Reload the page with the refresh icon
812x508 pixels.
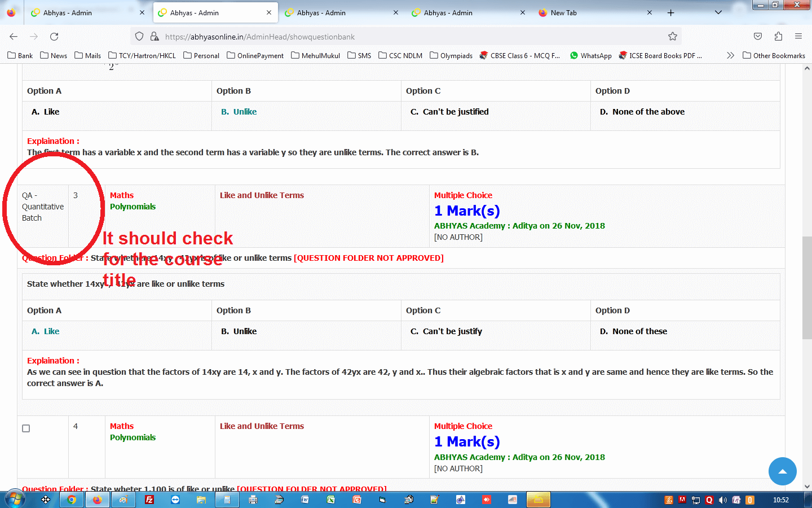pyautogui.click(x=54, y=37)
